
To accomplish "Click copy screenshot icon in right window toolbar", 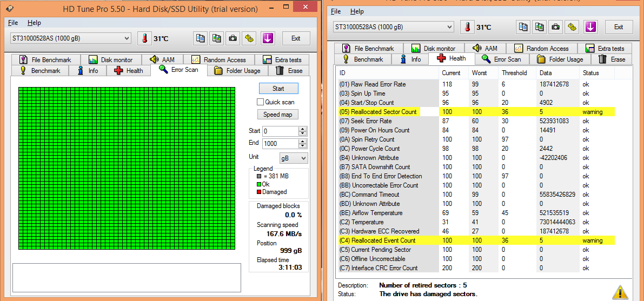I will (x=539, y=27).
